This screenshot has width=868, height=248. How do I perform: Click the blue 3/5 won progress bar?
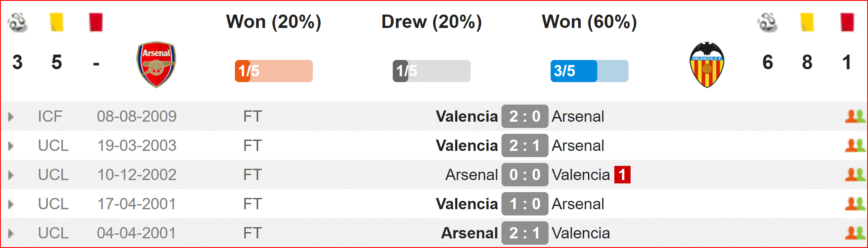tap(589, 71)
